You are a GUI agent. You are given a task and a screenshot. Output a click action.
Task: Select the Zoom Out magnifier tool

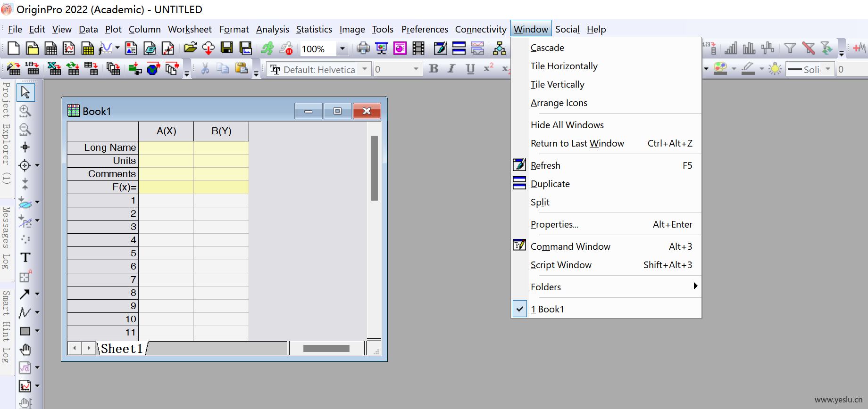(x=25, y=129)
